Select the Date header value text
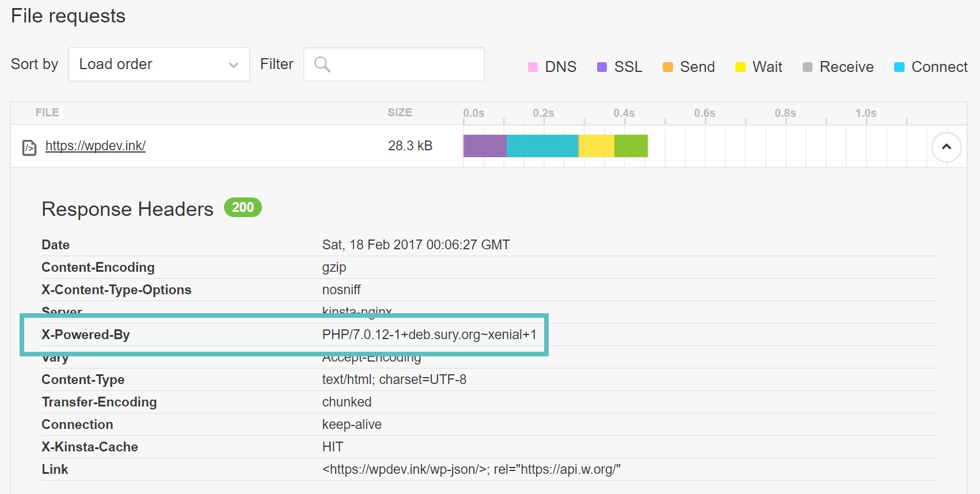980x494 pixels. point(416,245)
